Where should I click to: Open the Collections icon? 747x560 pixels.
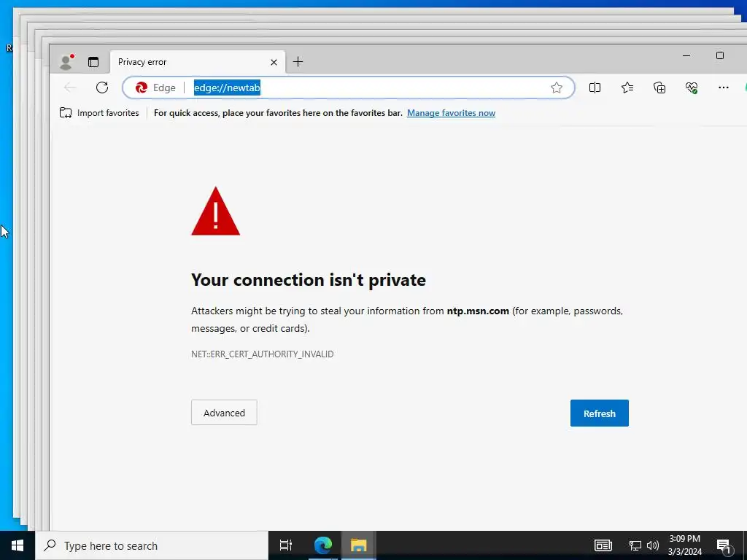(x=659, y=87)
